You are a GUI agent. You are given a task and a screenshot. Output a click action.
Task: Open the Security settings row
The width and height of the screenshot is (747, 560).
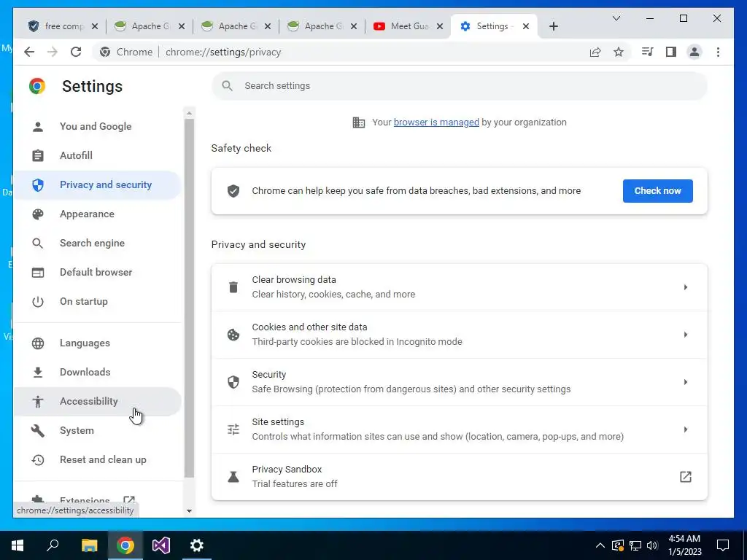point(460,382)
